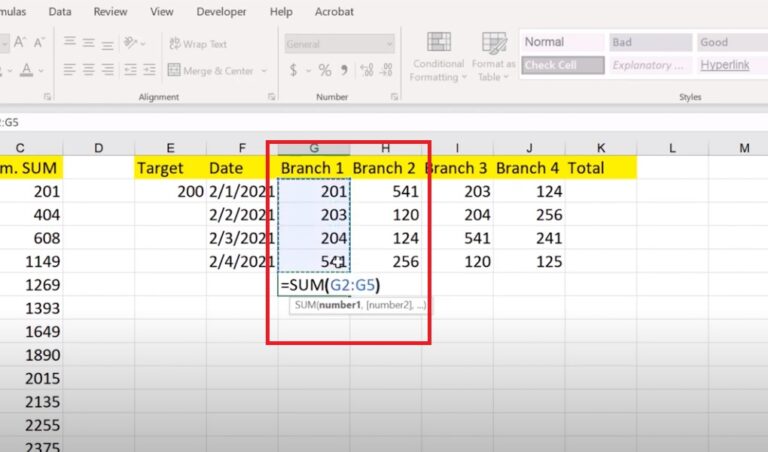
Task: Toggle Merge & Center on selection
Action: tap(210, 71)
